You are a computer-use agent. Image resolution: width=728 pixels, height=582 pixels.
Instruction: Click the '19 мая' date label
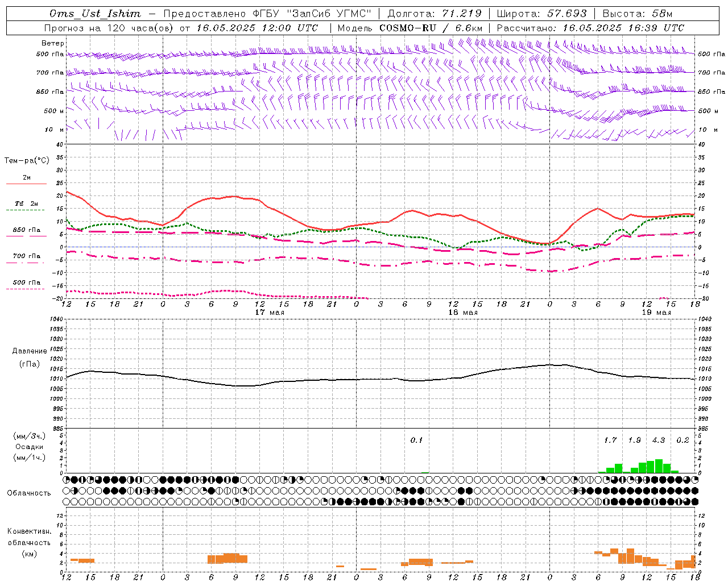pyautogui.click(x=656, y=313)
